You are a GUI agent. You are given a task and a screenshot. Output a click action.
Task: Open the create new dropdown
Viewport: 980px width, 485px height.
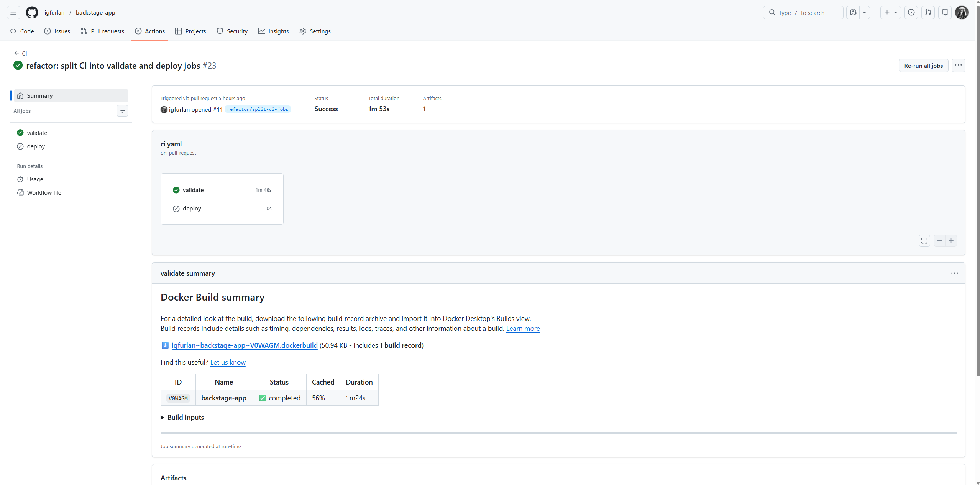[890, 12]
